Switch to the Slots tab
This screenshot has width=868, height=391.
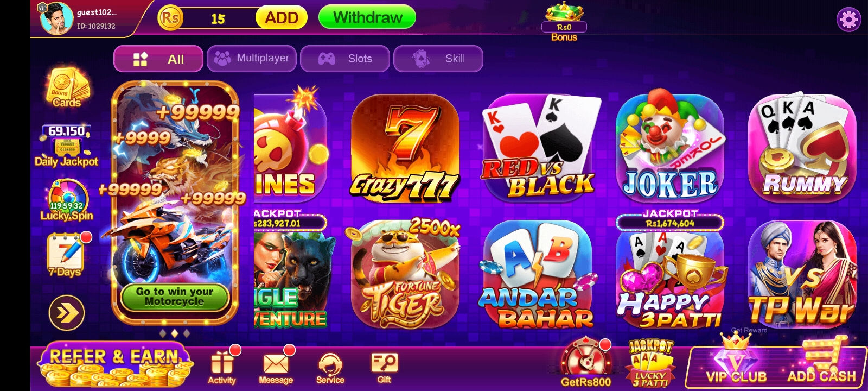[x=345, y=59]
